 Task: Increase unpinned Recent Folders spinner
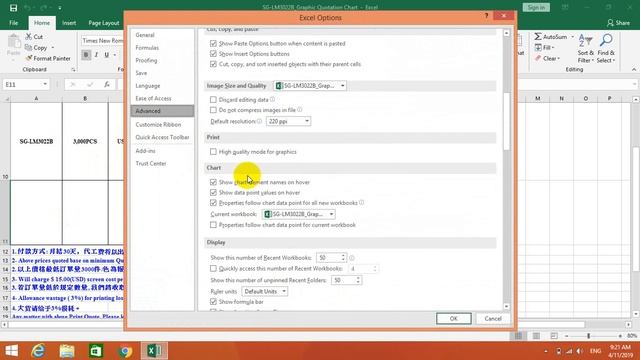click(x=358, y=278)
